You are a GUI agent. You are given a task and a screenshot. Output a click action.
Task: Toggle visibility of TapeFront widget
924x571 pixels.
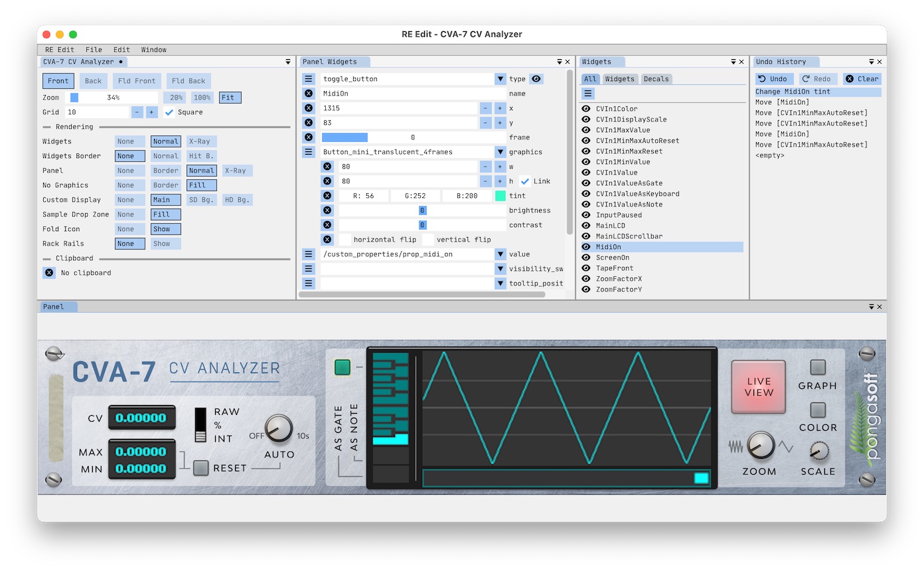pos(586,268)
